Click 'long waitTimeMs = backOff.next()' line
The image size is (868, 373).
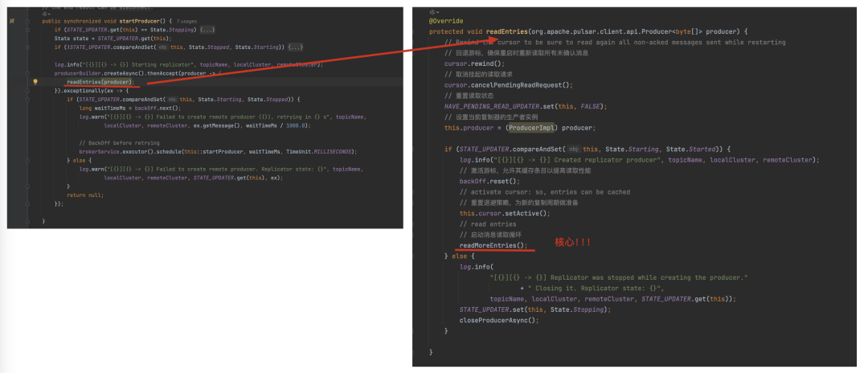coord(130,108)
